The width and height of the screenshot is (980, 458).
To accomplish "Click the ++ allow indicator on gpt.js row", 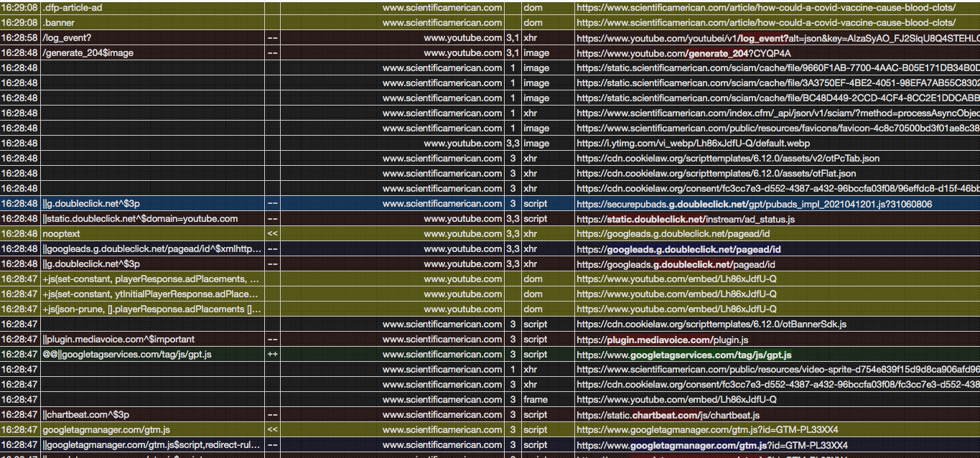I will click(x=273, y=354).
